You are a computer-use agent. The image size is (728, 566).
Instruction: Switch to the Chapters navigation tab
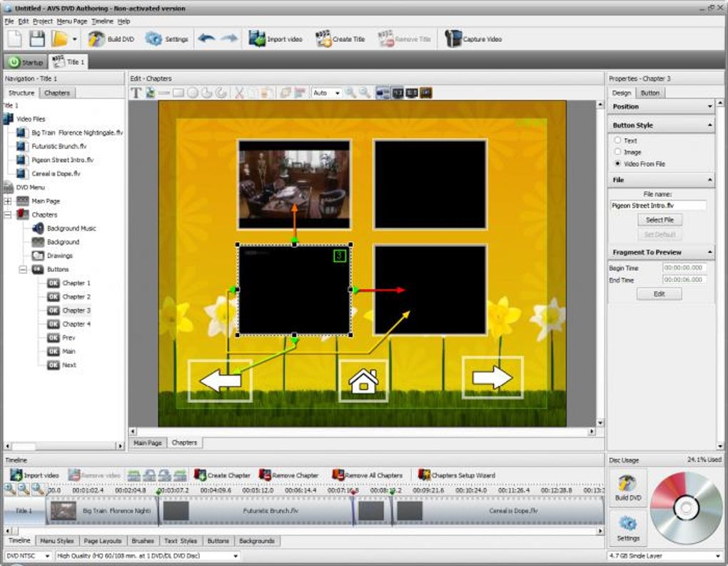(57, 93)
